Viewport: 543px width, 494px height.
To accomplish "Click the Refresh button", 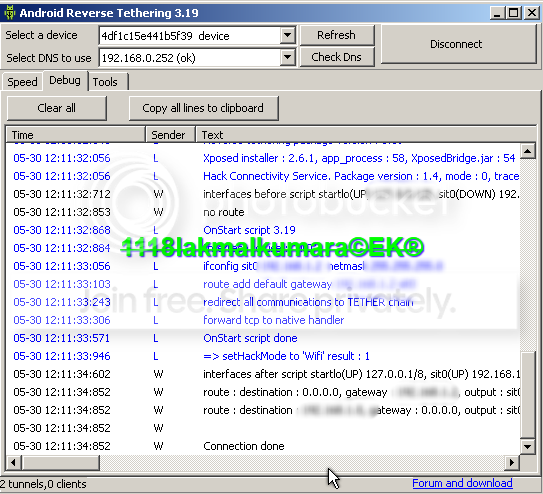I will tap(337, 35).
